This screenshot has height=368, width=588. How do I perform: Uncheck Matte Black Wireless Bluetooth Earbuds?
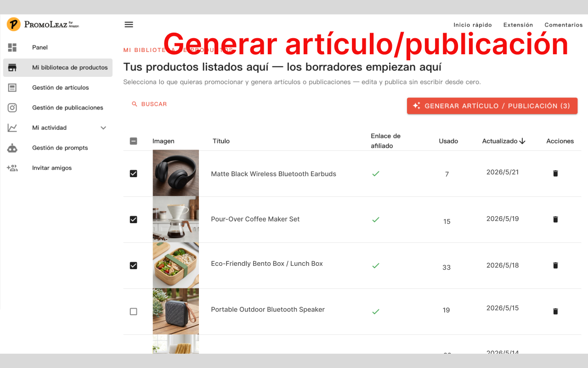pos(134,174)
